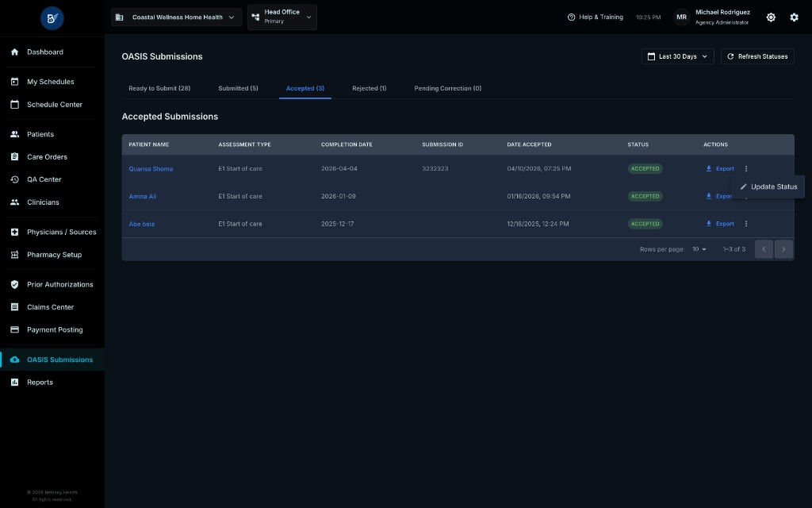Switch to the Rejected (1) tab
812x508 pixels.
pos(370,88)
